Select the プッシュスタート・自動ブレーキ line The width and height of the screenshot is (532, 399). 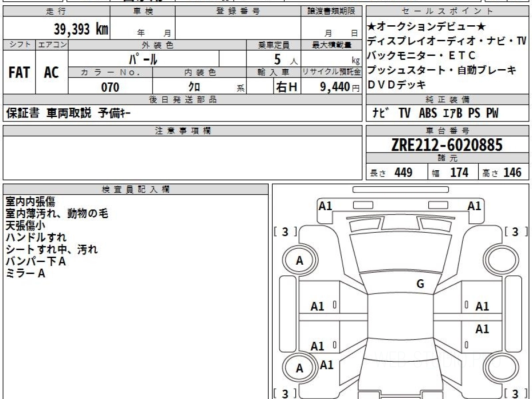click(442, 70)
